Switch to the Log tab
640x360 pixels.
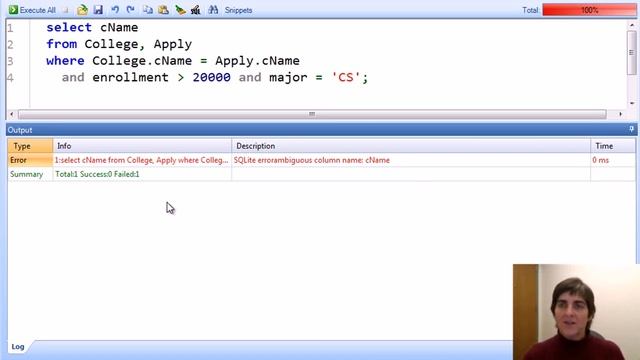(x=18, y=347)
